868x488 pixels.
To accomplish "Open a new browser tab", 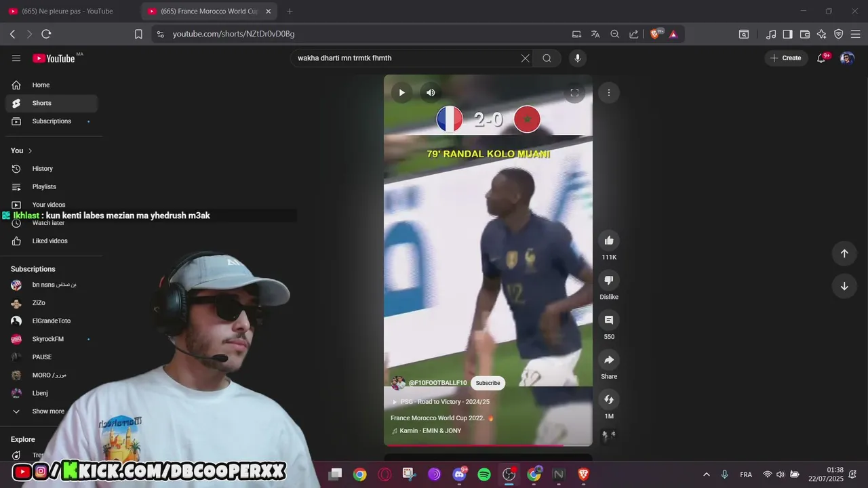I will click(x=290, y=11).
